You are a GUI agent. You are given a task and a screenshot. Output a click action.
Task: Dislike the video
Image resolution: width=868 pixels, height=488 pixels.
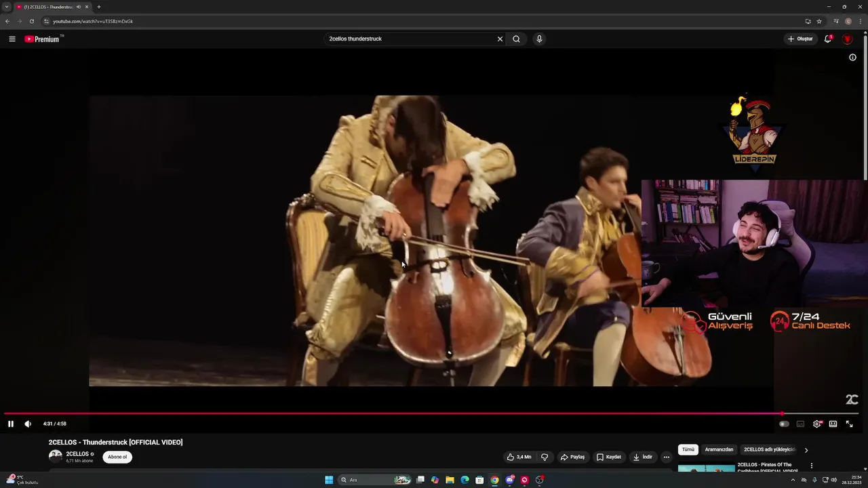pyautogui.click(x=545, y=457)
